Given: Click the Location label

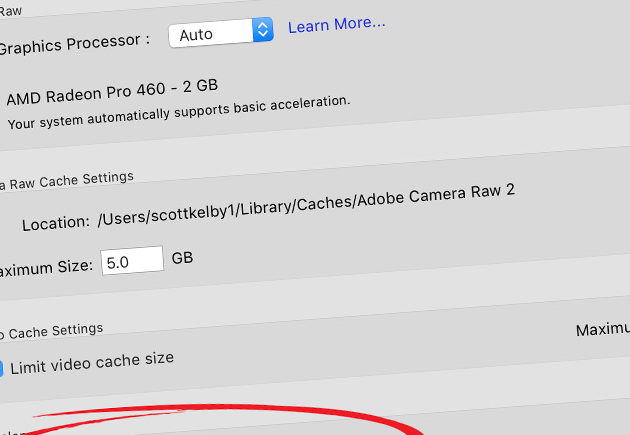Looking at the screenshot, I should coord(56,223).
